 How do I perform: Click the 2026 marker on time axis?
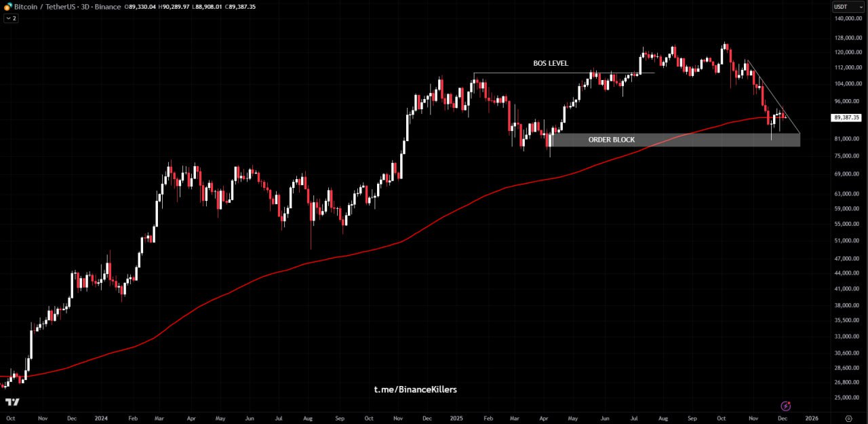811,419
